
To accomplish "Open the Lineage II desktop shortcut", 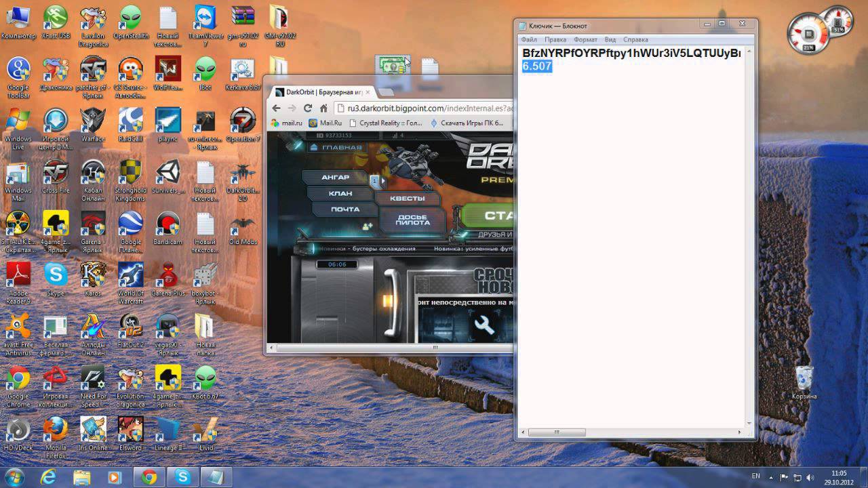I will pyautogui.click(x=167, y=434).
